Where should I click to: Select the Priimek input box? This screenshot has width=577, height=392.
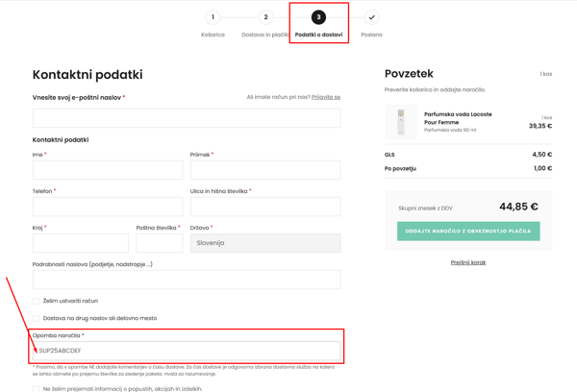click(x=265, y=170)
